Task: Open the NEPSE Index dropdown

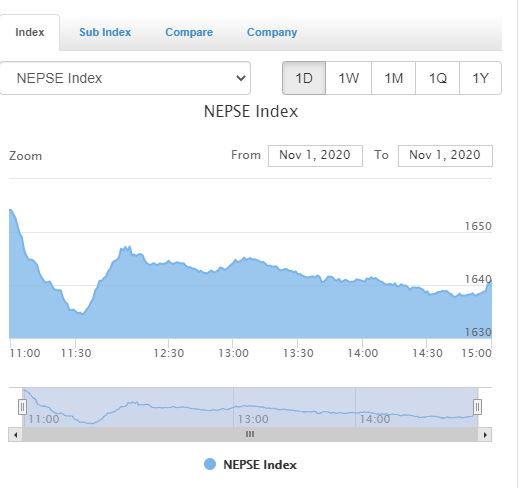Action: (125, 78)
